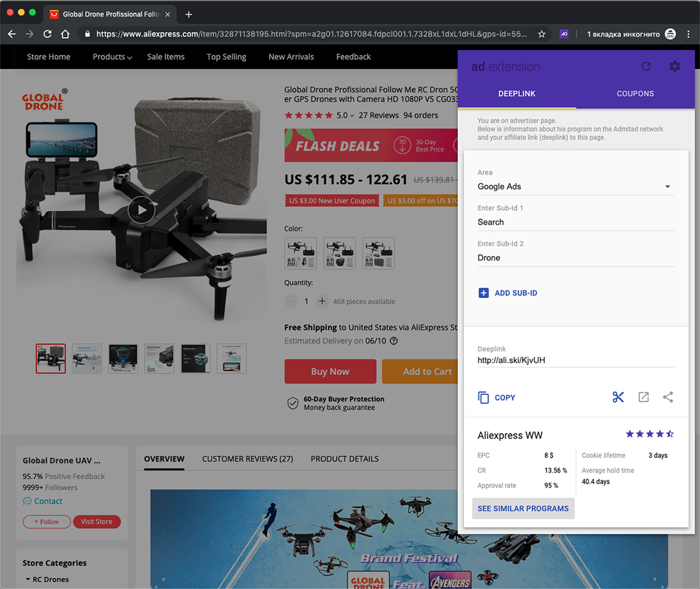Follow the Global Drone store
Image resolution: width=700 pixels, height=589 pixels.
pyautogui.click(x=47, y=522)
